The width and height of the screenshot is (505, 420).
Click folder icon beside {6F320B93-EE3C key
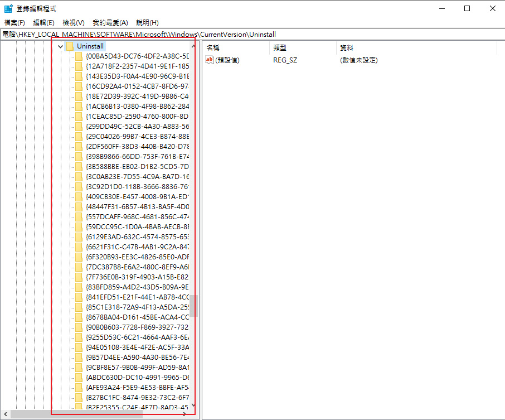pyautogui.click(x=79, y=257)
